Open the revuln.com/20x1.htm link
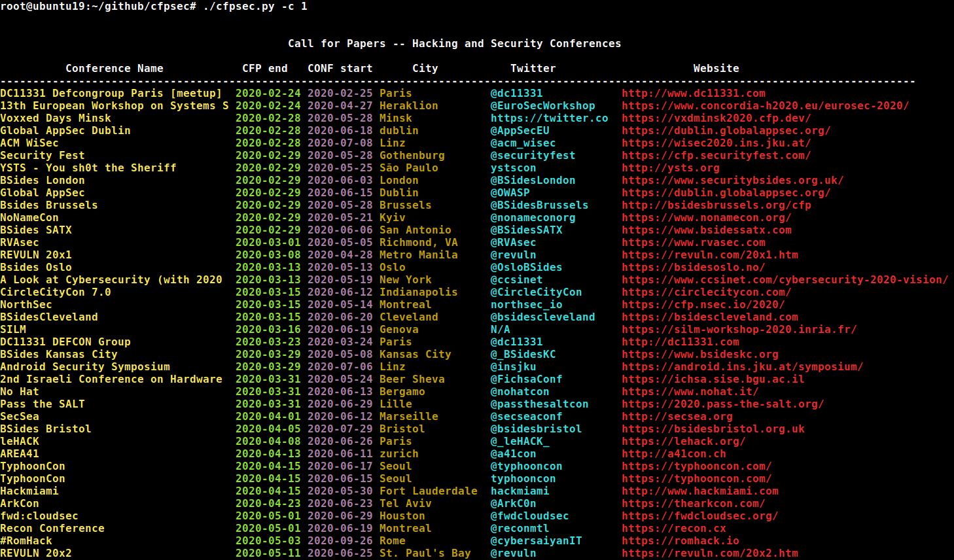Image resolution: width=954 pixels, height=560 pixels. pos(710,254)
